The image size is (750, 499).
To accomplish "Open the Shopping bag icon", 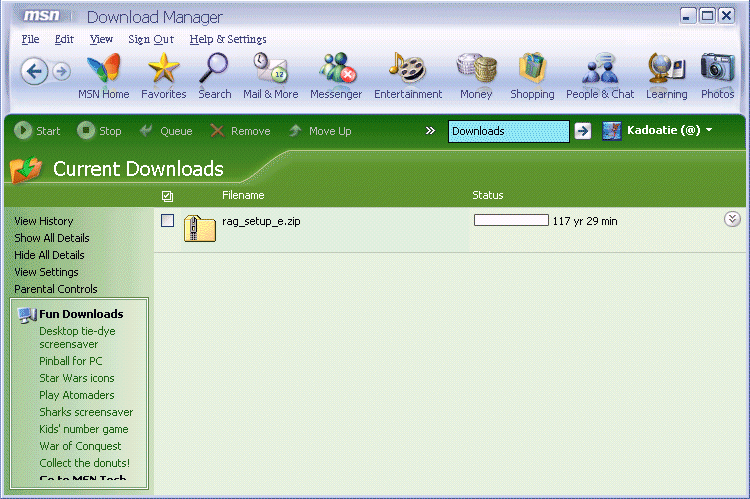I will point(532,68).
